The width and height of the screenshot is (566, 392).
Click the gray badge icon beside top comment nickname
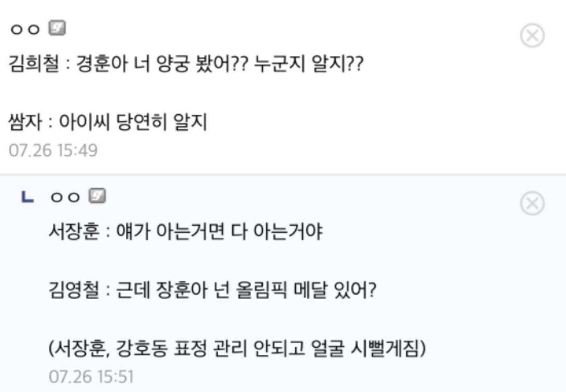(x=57, y=28)
